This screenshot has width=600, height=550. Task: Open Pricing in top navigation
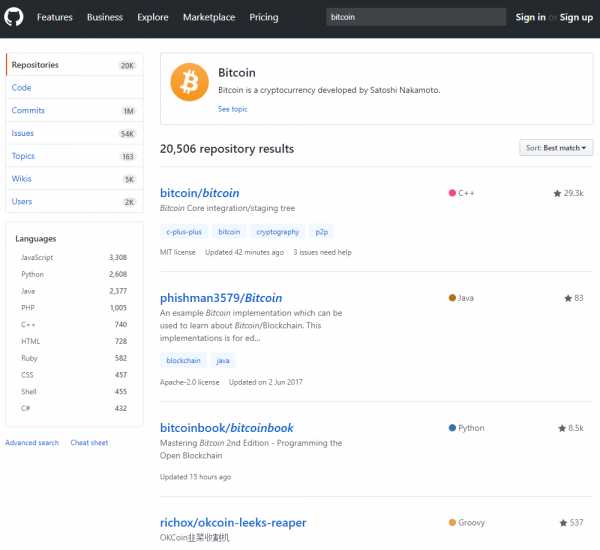pos(264,17)
